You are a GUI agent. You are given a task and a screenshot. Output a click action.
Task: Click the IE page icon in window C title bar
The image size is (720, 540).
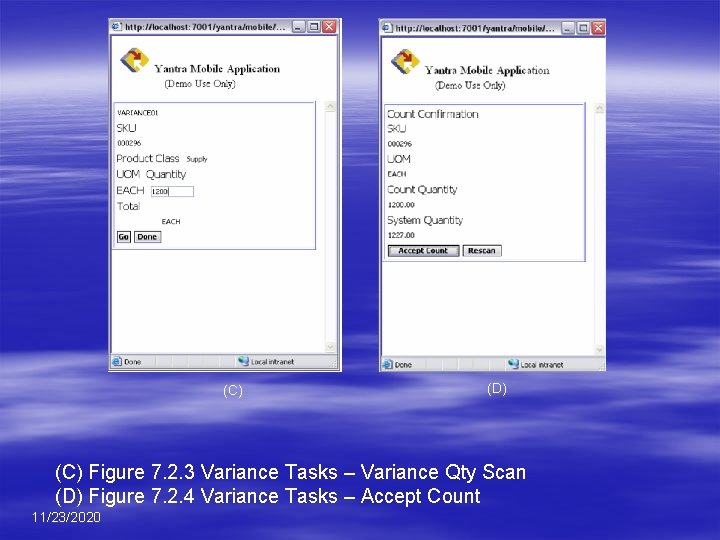tap(117, 27)
